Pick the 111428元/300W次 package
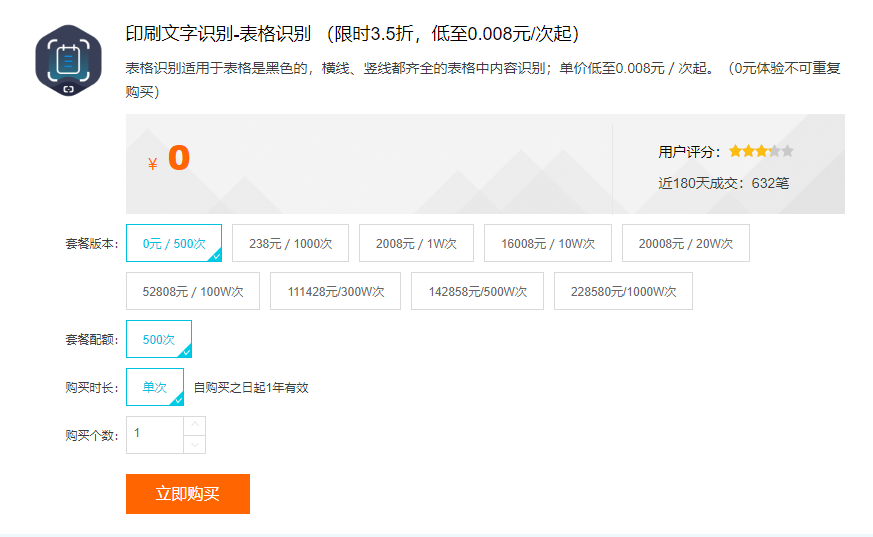The height and width of the screenshot is (537, 873). pos(335,291)
